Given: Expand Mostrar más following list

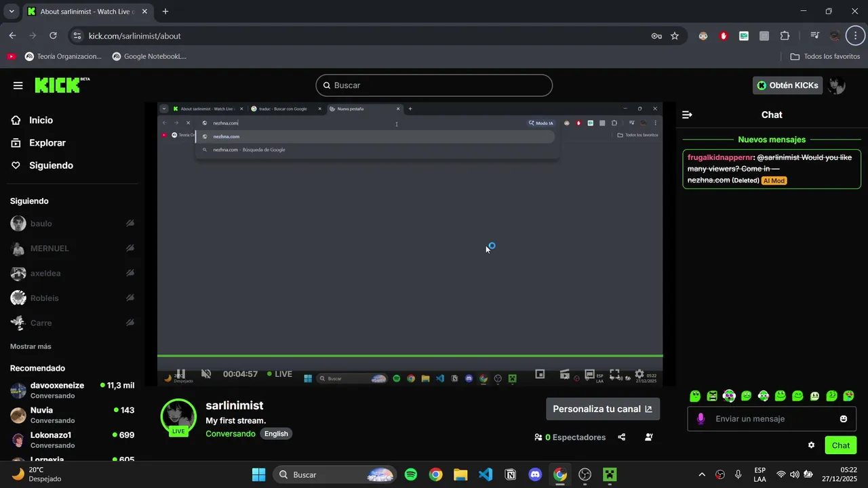Looking at the screenshot, I should click(31, 346).
